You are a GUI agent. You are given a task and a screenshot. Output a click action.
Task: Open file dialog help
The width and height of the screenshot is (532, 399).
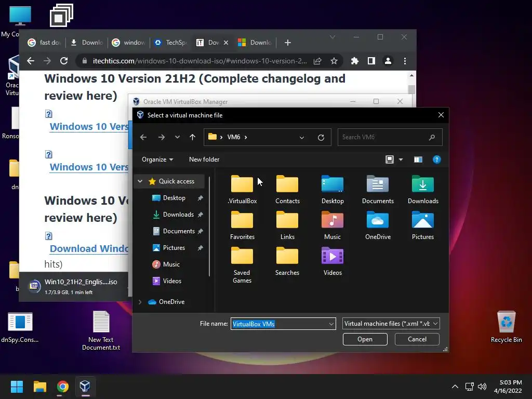[x=436, y=159]
